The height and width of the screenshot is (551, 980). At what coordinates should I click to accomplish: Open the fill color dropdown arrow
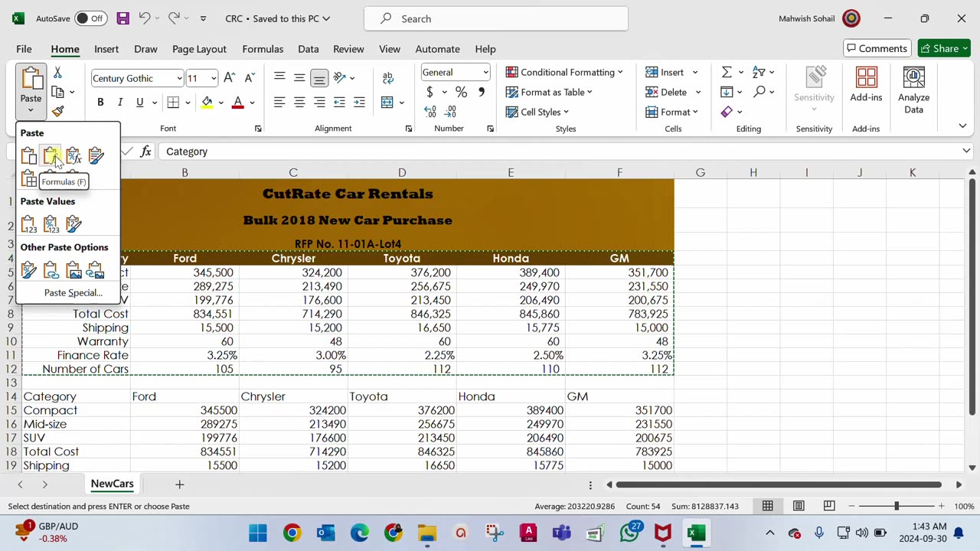pos(221,103)
